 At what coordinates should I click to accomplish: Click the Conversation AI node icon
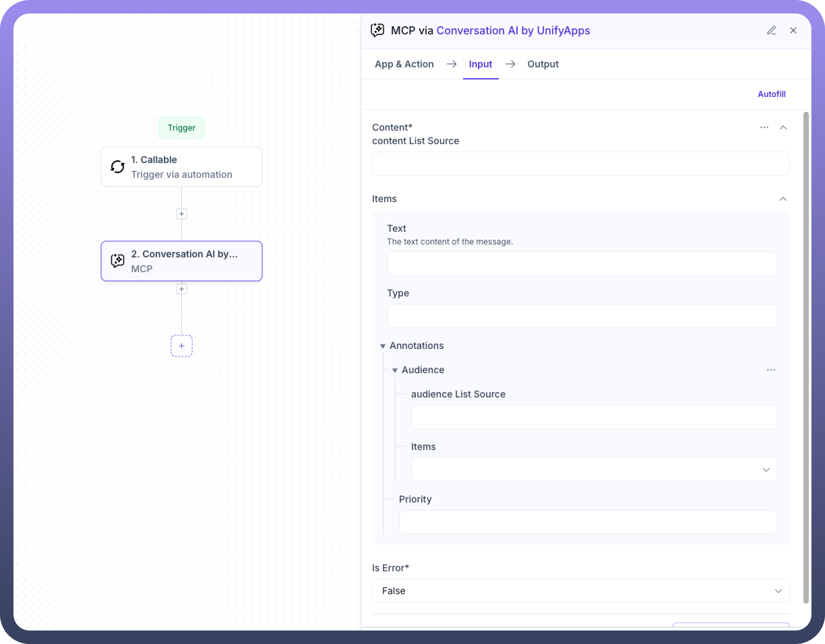tap(118, 261)
